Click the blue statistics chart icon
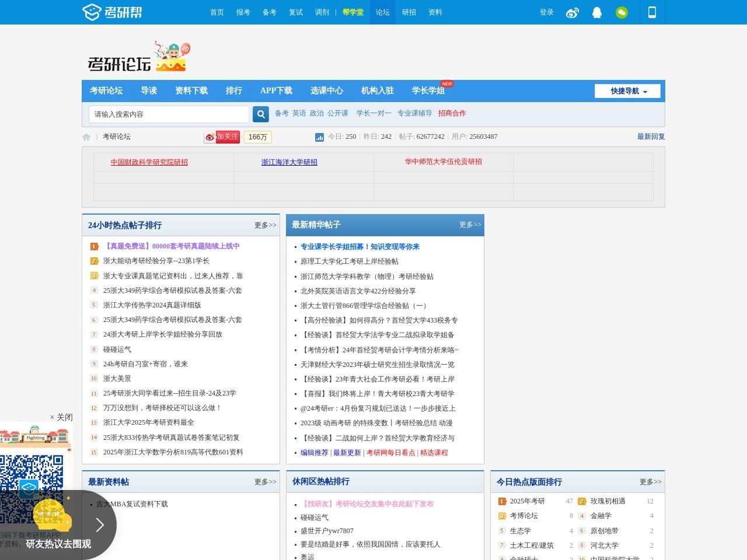 tap(319, 137)
